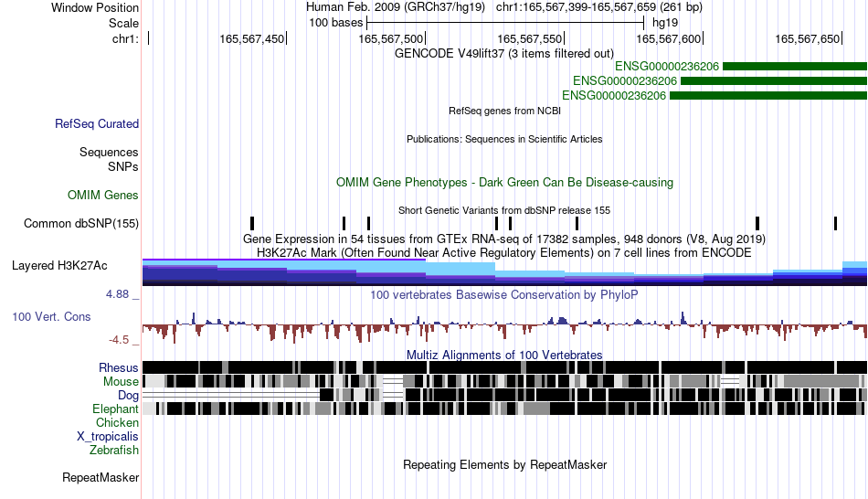
Task: Click the Window Position label
Action: 95,7
